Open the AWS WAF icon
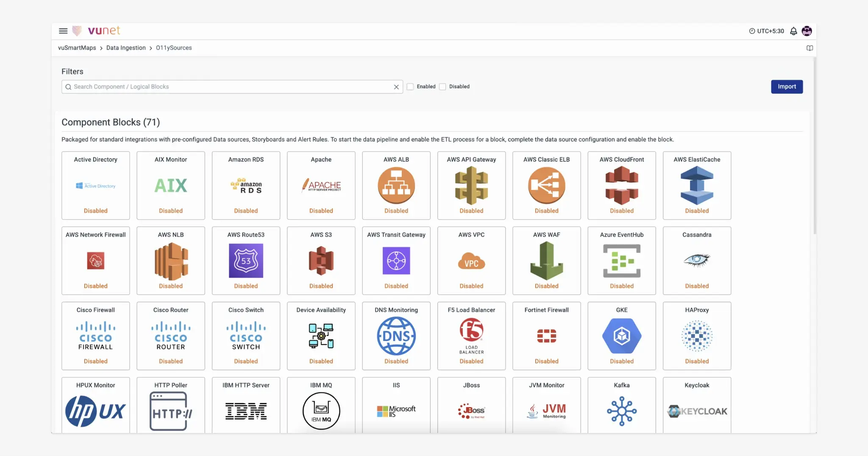This screenshot has height=456, width=868. (x=547, y=260)
